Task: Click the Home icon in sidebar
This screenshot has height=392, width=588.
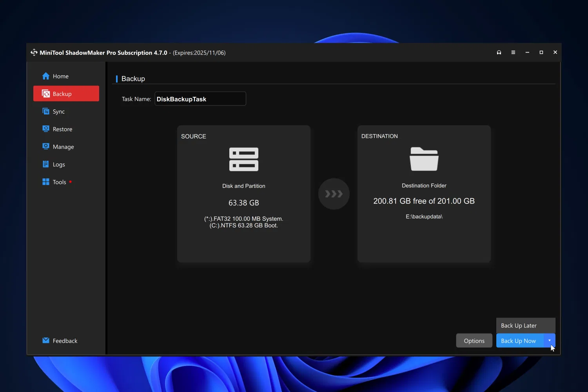Action: [x=46, y=76]
